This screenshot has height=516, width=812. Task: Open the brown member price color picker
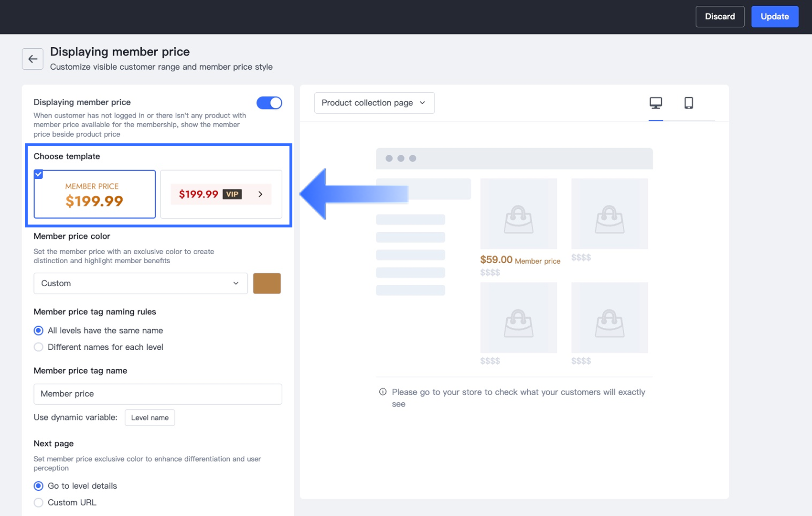(x=267, y=283)
